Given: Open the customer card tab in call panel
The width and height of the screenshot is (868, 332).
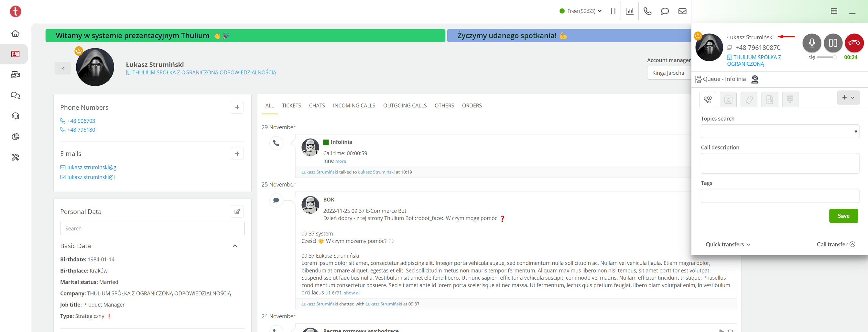Looking at the screenshot, I should pos(728,99).
